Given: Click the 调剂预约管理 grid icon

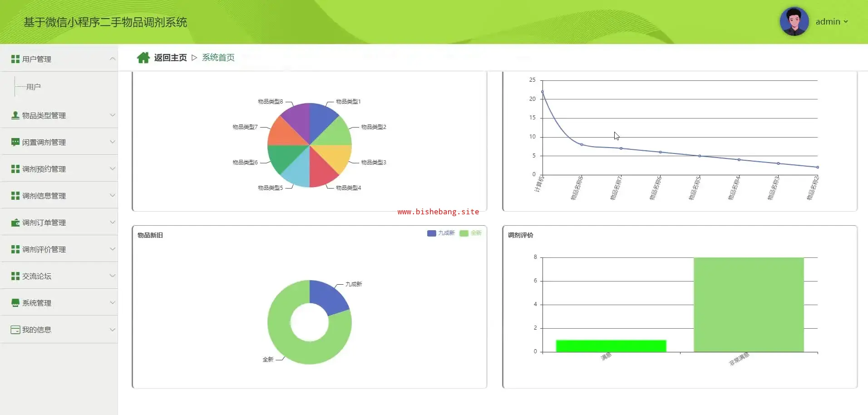Looking at the screenshot, I should click(15, 169).
